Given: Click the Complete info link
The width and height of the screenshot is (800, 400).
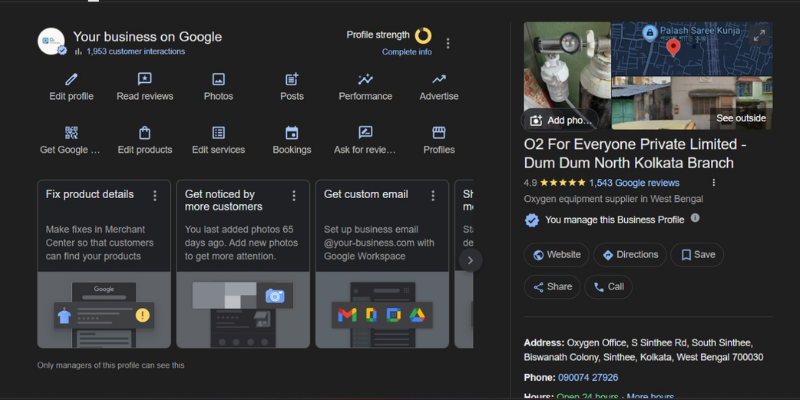Looking at the screenshot, I should click(406, 52).
